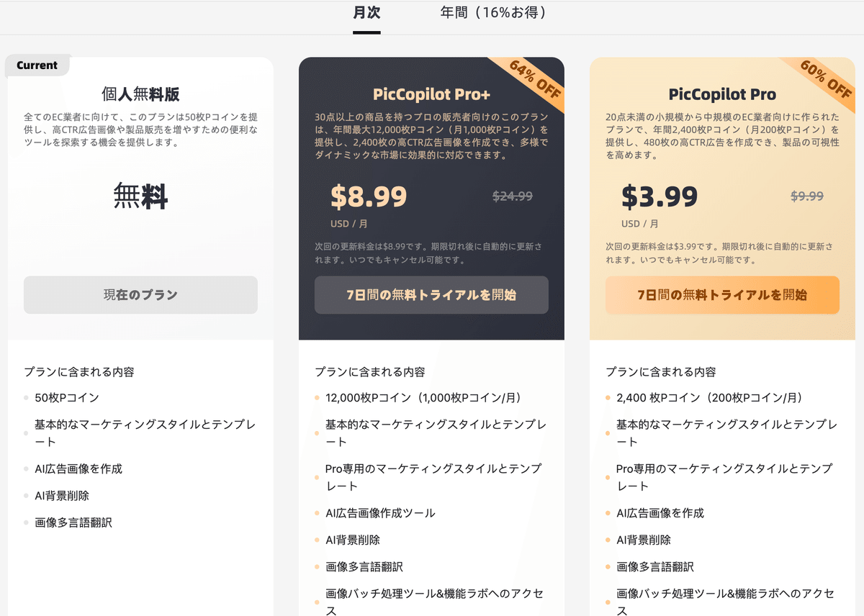This screenshot has height=616, width=864.
Task: Click the crossed-out $9.99 original price
Action: 806,196
